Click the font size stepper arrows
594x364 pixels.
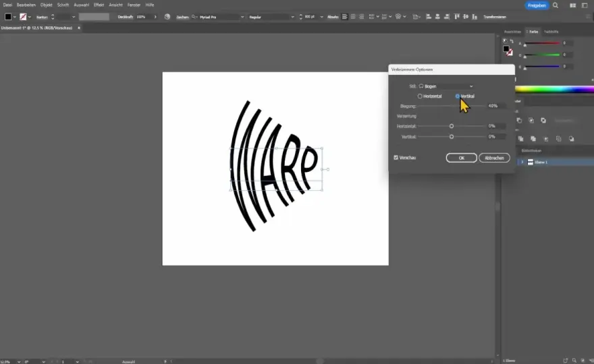pyautogui.click(x=301, y=17)
